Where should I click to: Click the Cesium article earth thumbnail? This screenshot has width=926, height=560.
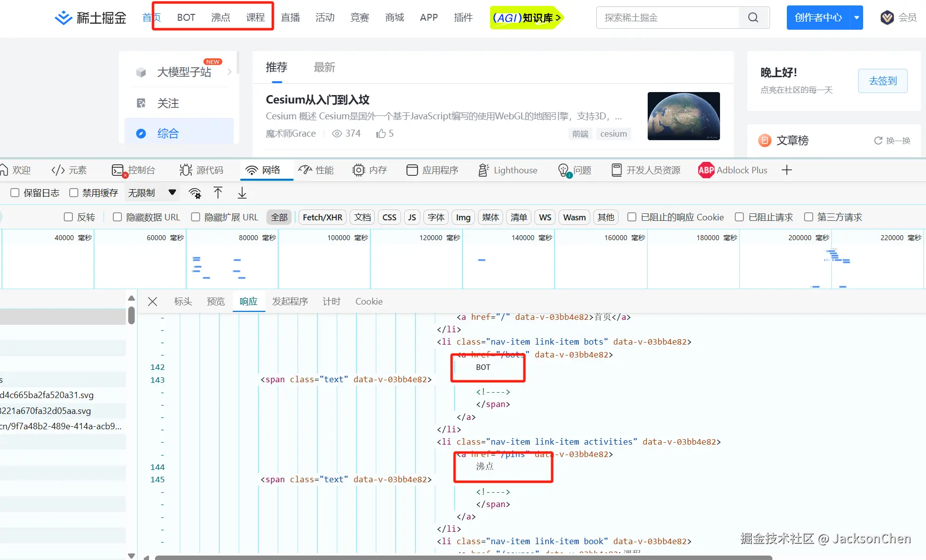click(x=684, y=116)
